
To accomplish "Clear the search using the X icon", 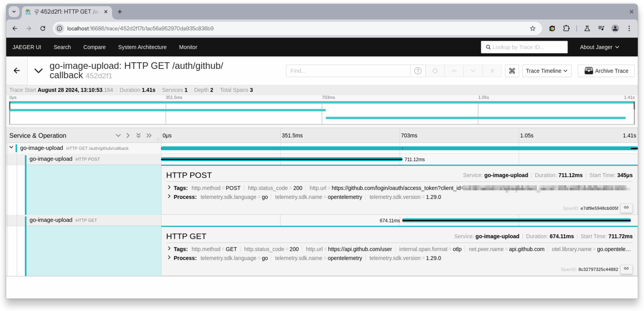I will tap(492, 71).
